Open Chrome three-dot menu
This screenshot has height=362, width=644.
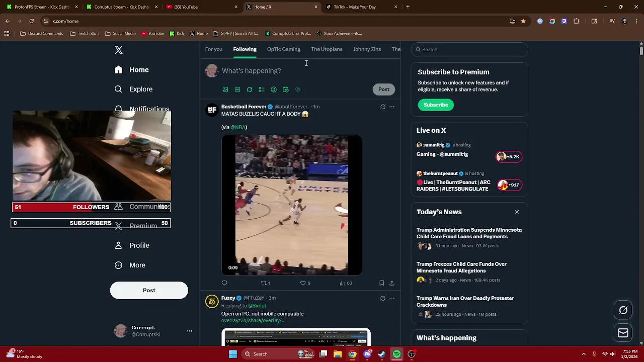click(636, 21)
